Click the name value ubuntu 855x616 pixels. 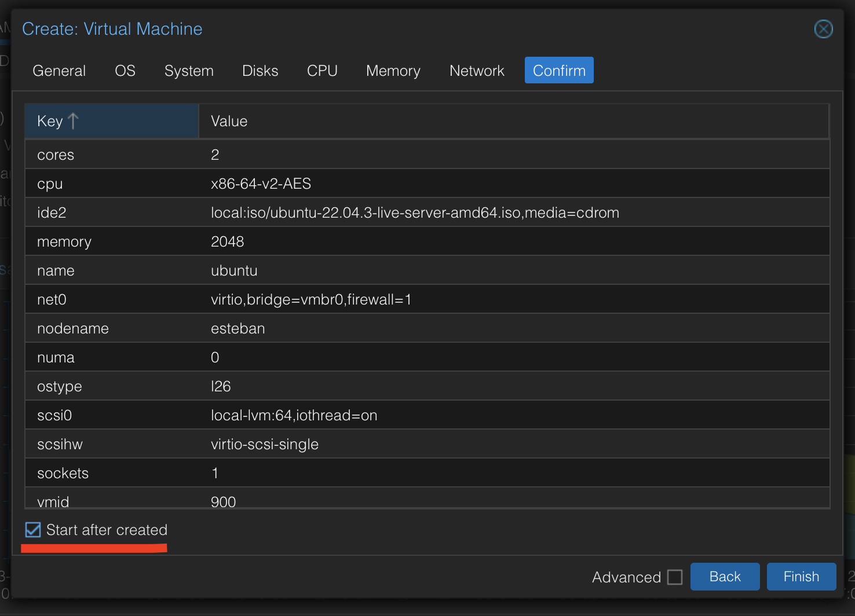(x=234, y=270)
